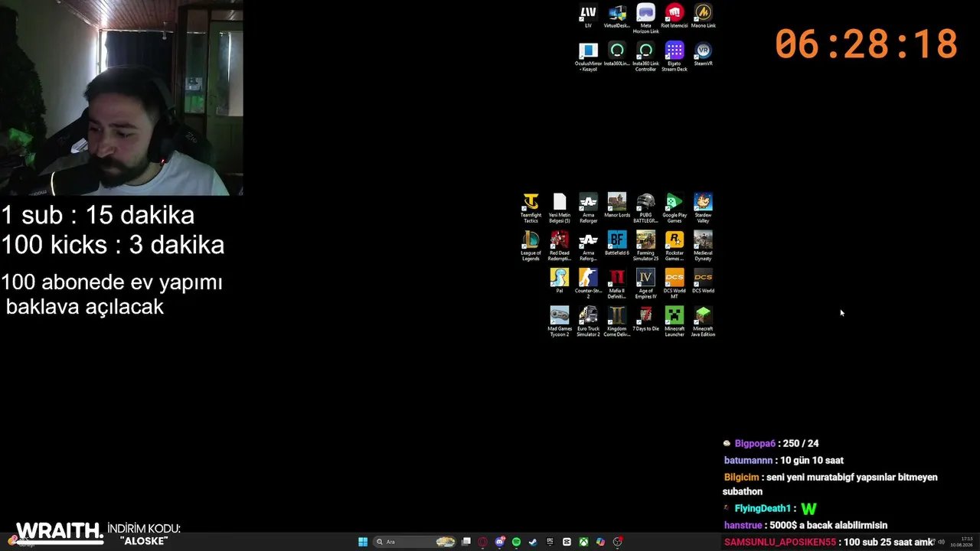Click the chat username Bigpopa6
Viewport: 980px width, 551px height.
755,444
